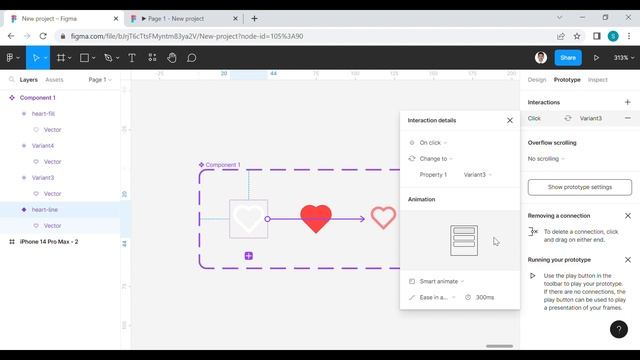640x360 pixels.
Task: Click Show prototype settings button
Action: (x=580, y=187)
